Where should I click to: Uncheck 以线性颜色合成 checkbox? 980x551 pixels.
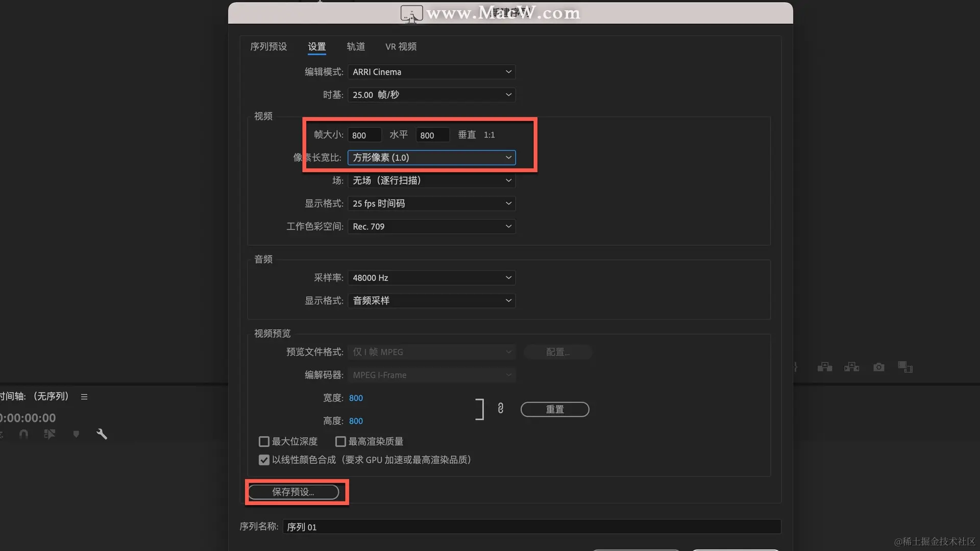tap(264, 460)
